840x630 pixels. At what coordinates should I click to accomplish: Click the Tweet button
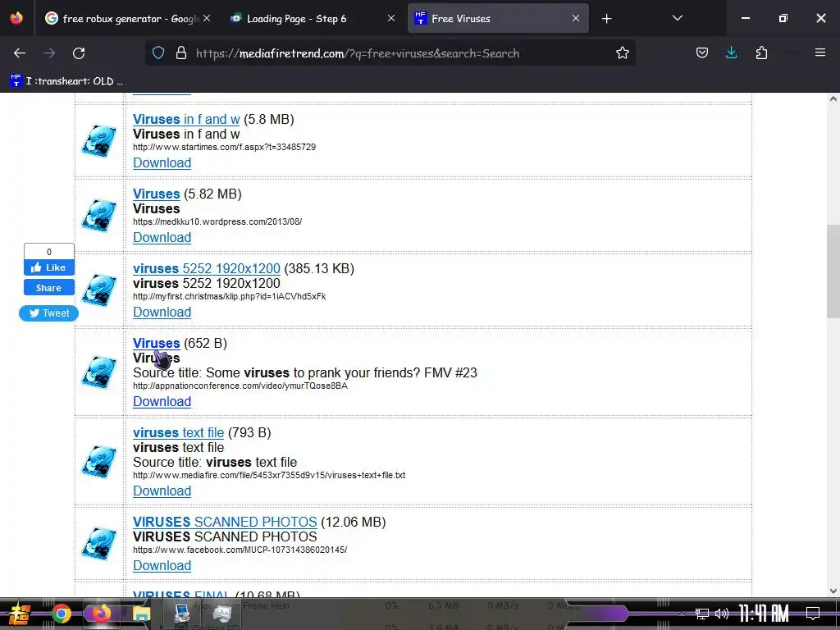[48, 313]
